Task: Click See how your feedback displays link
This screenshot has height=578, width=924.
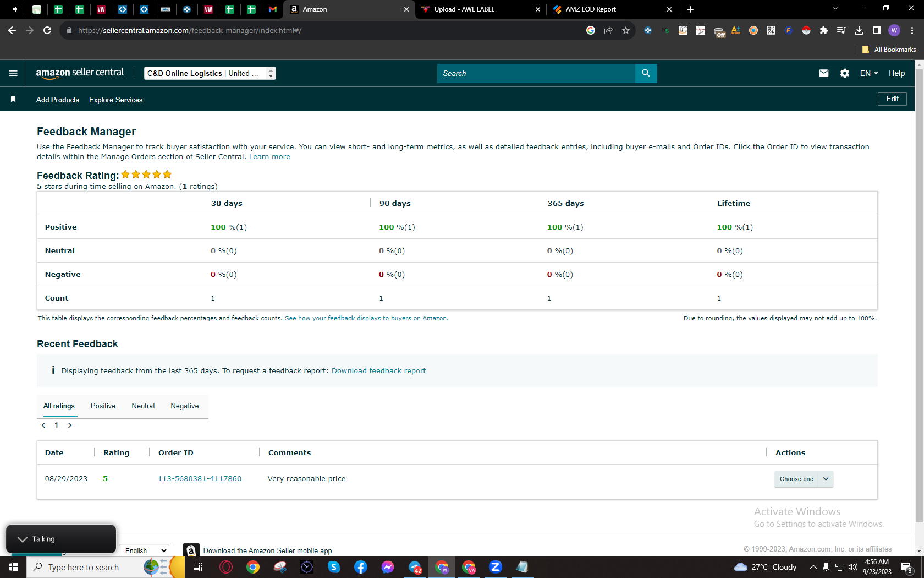Action: tap(366, 318)
